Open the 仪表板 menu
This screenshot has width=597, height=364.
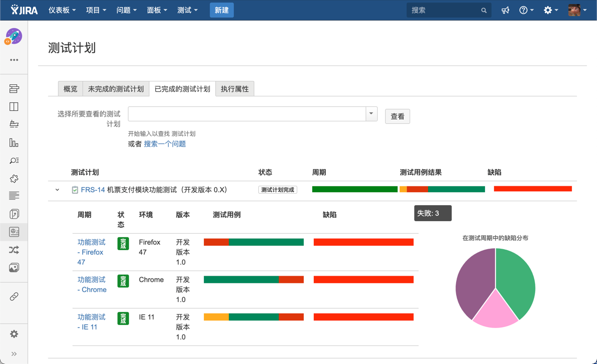click(62, 10)
